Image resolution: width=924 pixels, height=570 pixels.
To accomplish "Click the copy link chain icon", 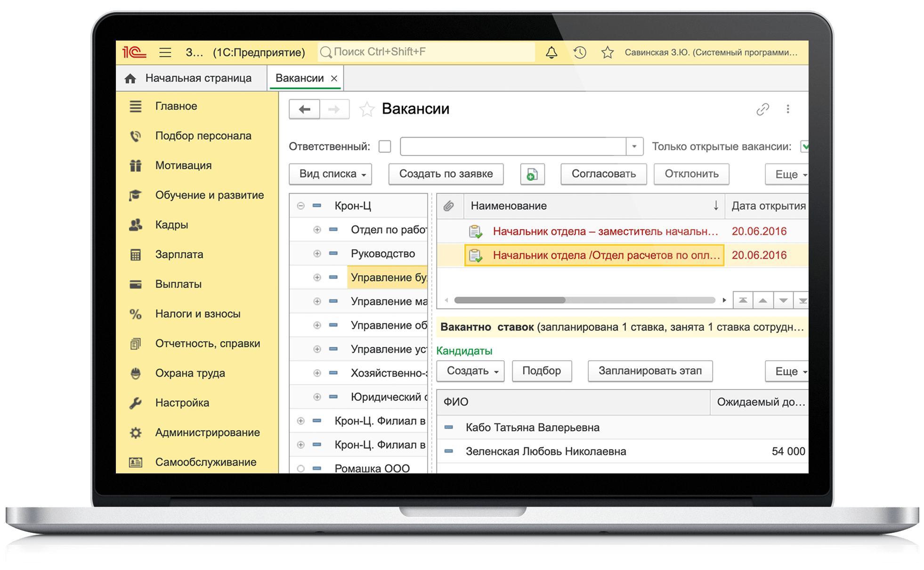I will pos(762,109).
